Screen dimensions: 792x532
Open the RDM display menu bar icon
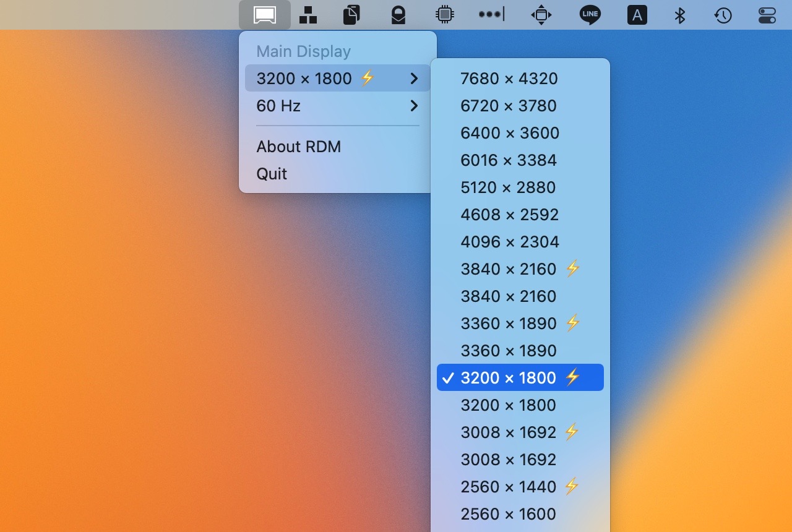point(265,15)
